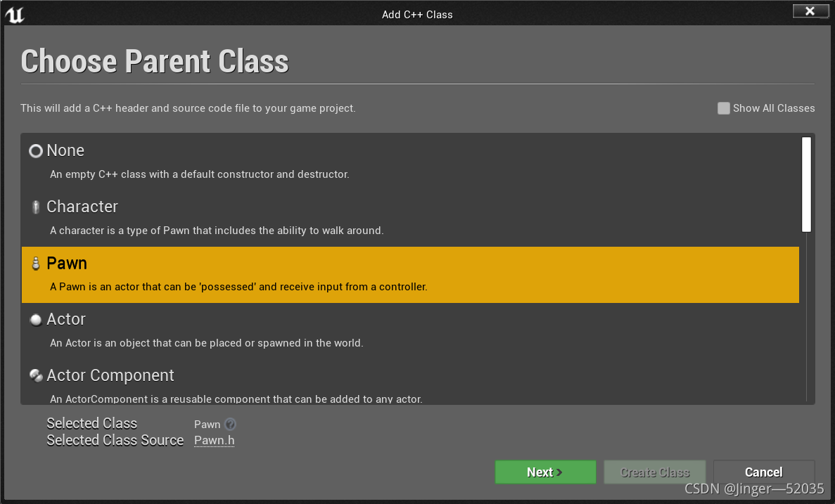
Task: Select the highlighted Pawn class row
Action: click(x=410, y=275)
